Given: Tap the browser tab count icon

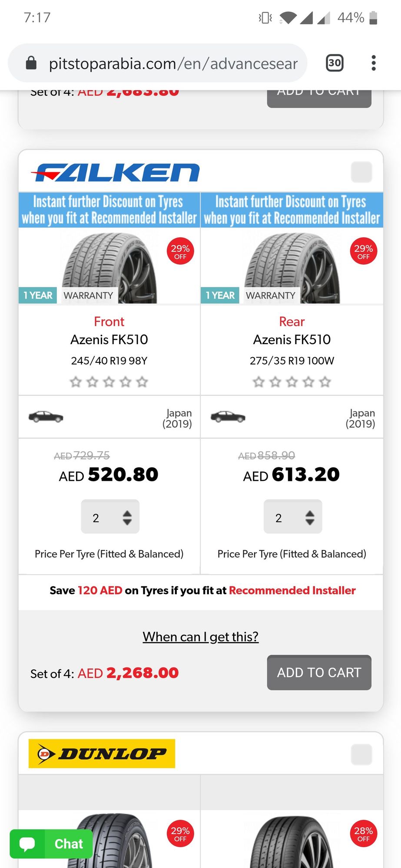Looking at the screenshot, I should click(335, 63).
